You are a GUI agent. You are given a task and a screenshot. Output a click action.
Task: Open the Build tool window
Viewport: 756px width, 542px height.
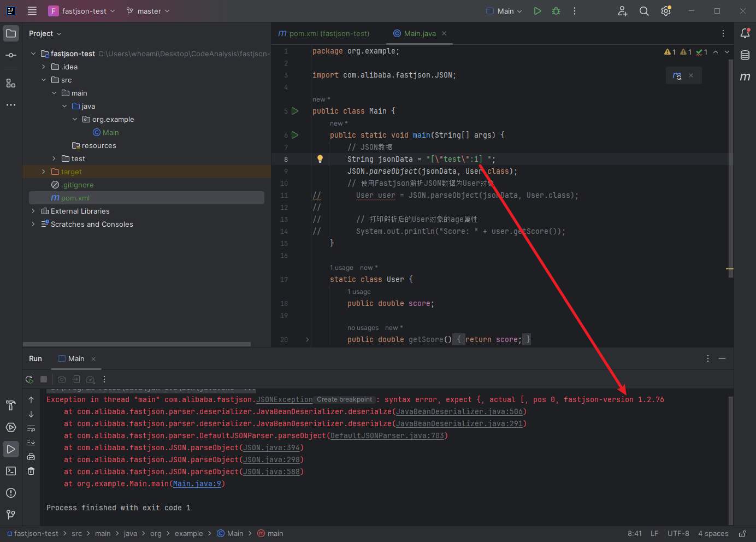[x=11, y=405]
